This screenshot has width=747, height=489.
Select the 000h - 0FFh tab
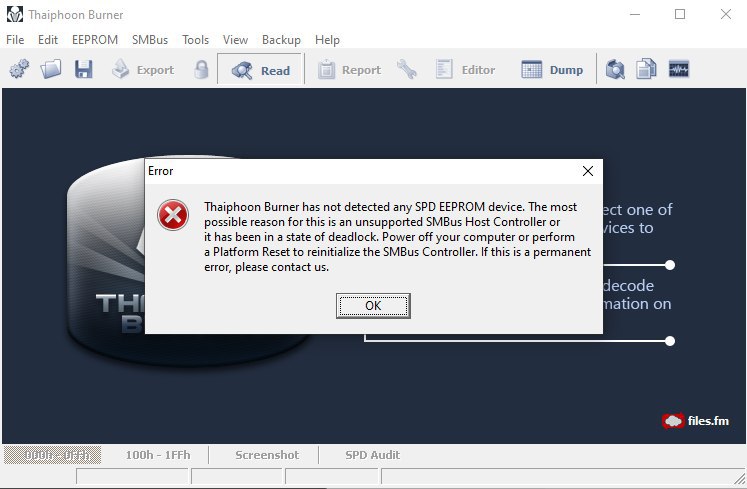coord(52,455)
